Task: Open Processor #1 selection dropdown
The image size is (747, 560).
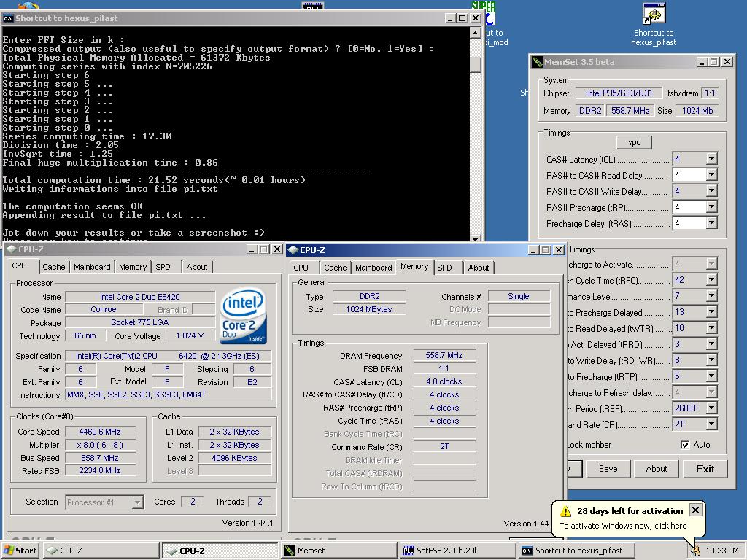Action: [137, 502]
